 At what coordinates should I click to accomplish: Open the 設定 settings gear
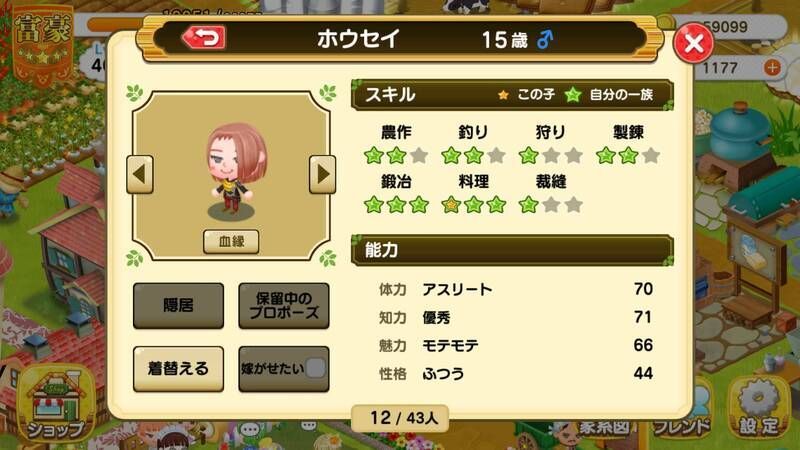[x=759, y=408]
